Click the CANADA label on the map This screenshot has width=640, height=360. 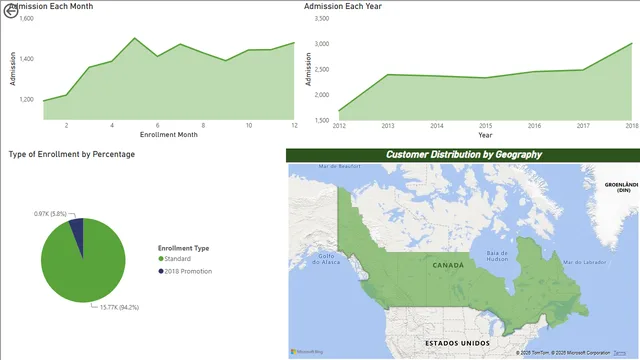(448, 265)
